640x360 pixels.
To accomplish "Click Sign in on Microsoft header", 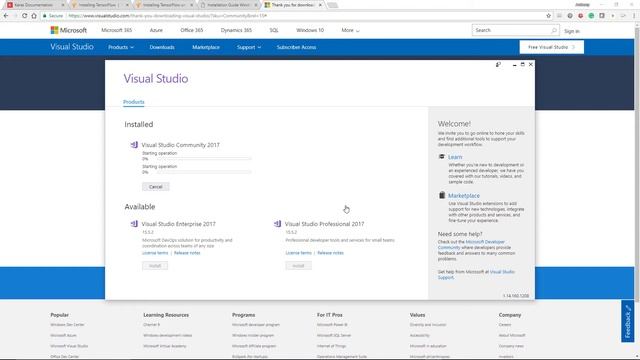I will [x=571, y=31].
